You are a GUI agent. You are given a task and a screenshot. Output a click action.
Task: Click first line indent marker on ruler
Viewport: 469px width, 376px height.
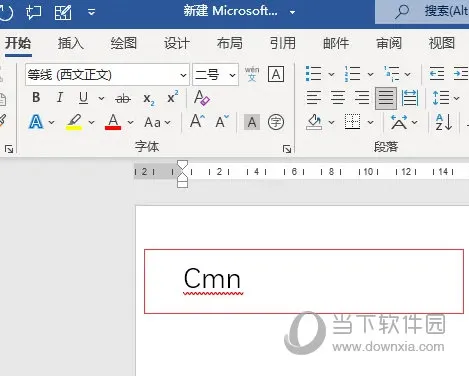tap(182, 164)
